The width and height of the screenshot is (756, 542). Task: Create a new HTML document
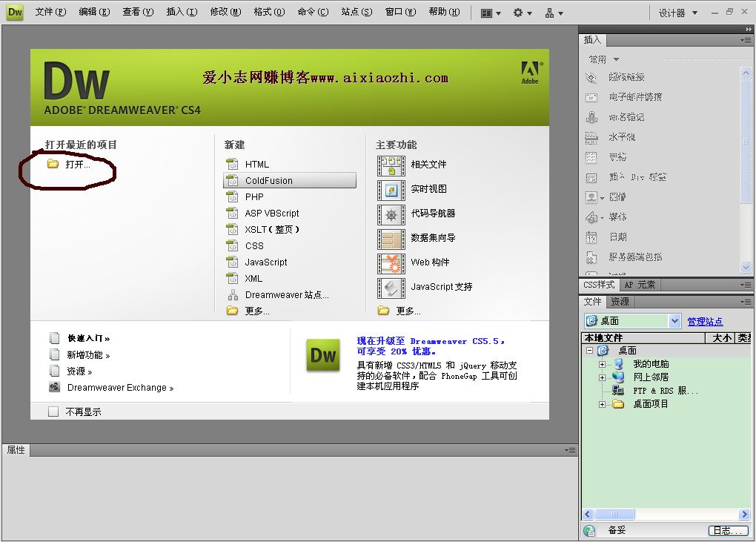(257, 165)
